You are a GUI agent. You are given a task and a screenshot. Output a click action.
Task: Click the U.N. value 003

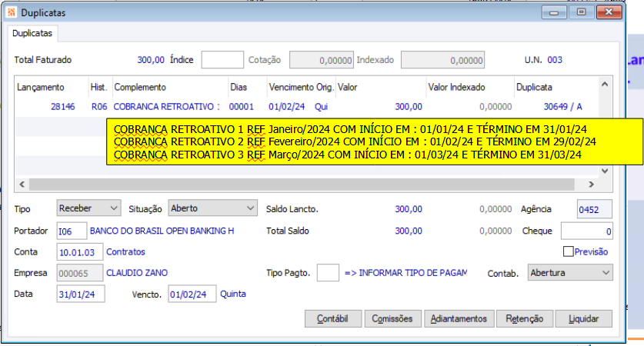pos(555,60)
